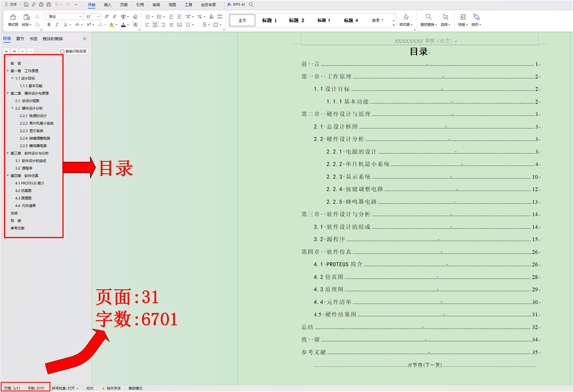Open the 章节 tab in the navigation pane
Viewport: 573px width, 392px height.
pos(20,39)
